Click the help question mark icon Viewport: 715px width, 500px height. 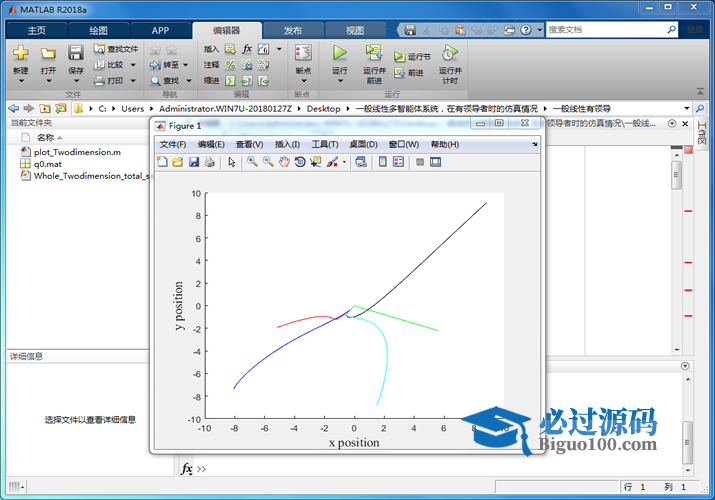[x=526, y=30]
